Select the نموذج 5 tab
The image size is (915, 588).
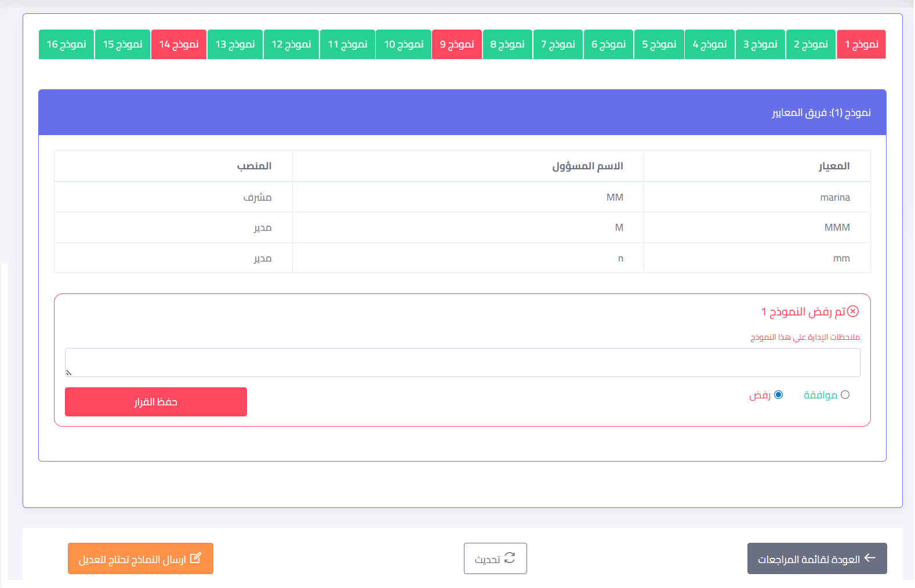pos(659,44)
